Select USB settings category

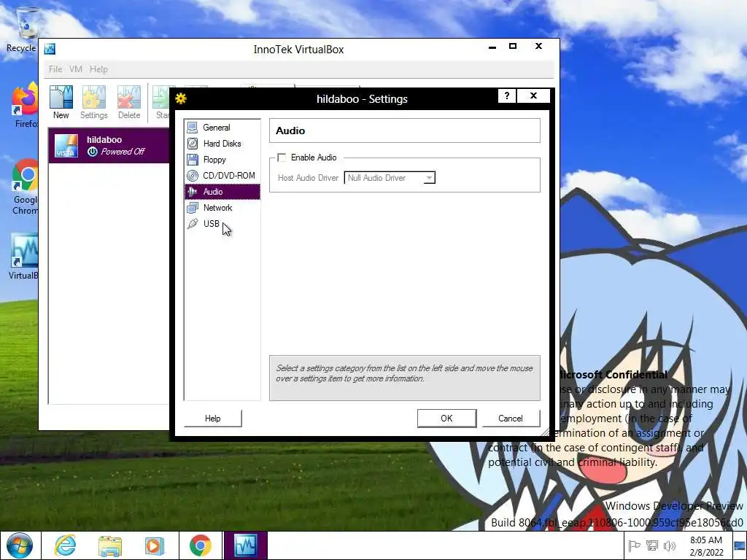(222, 224)
